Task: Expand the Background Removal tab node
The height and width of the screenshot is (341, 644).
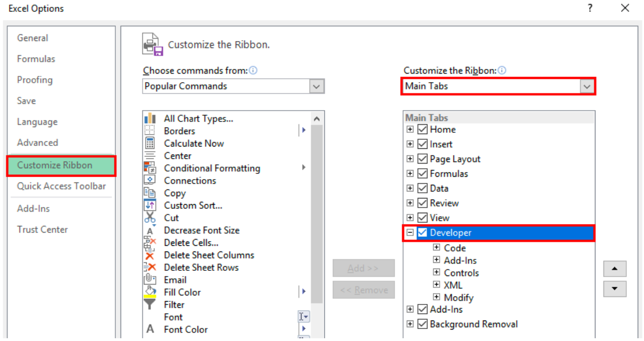Action: 410,324
